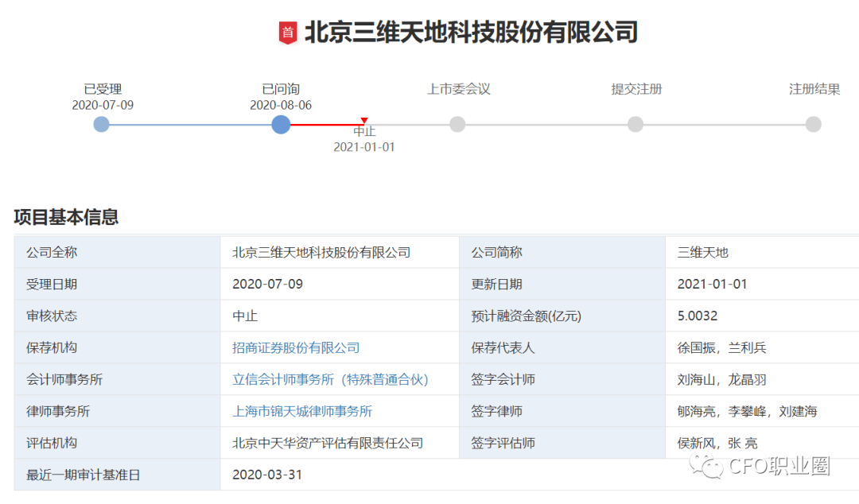This screenshot has width=859, height=504.
Task: Select the 已问询 timeline node circle
Action: tap(280, 124)
